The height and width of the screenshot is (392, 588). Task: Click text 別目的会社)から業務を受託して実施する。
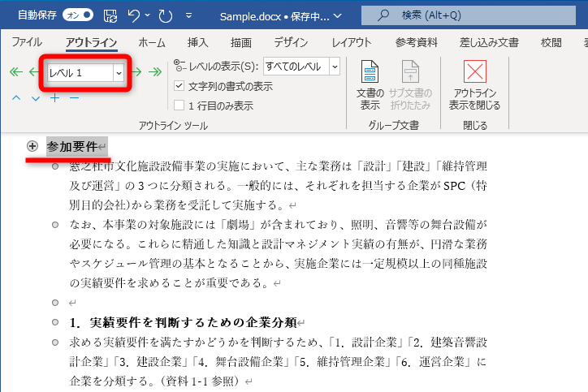pos(179,205)
